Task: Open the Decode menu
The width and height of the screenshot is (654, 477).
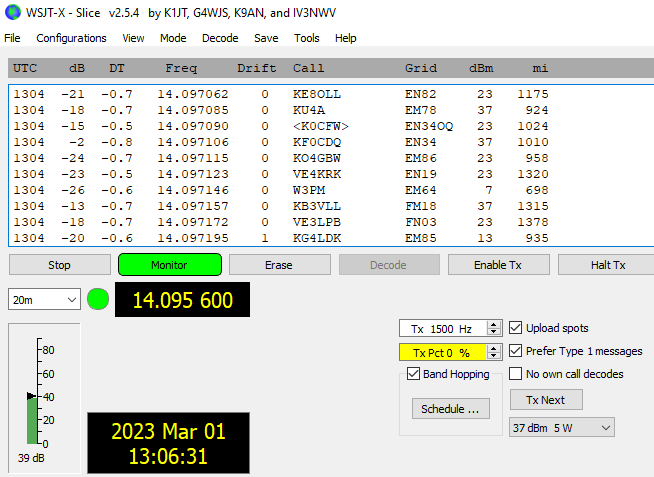Action: (220, 38)
